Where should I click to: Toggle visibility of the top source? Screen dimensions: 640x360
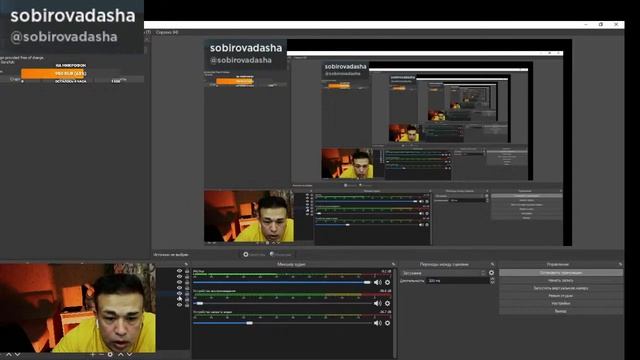tap(179, 271)
